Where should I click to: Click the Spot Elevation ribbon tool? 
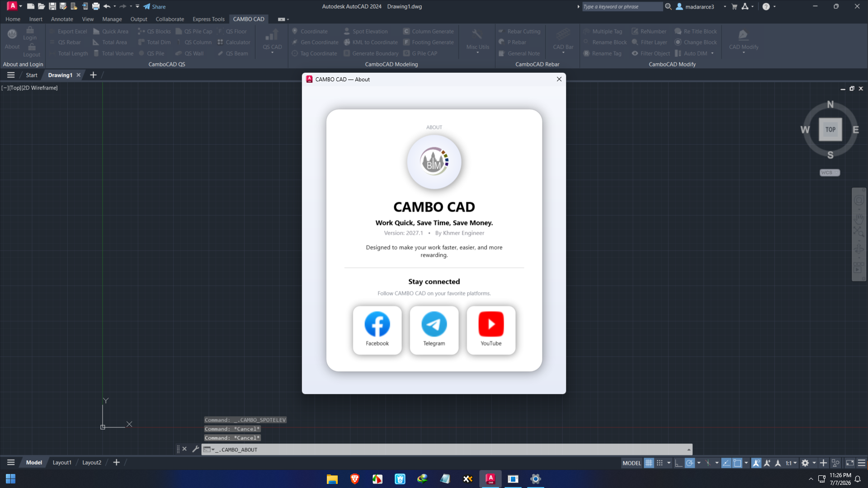point(366,31)
